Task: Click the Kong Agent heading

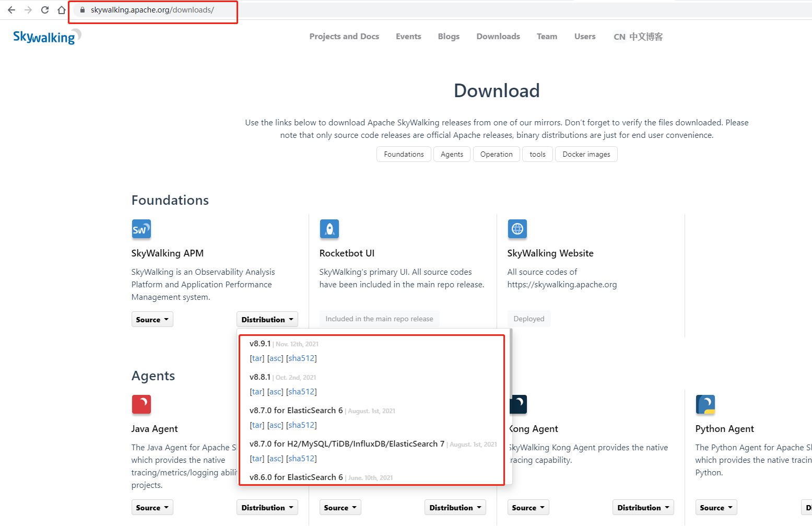Action: click(x=534, y=429)
